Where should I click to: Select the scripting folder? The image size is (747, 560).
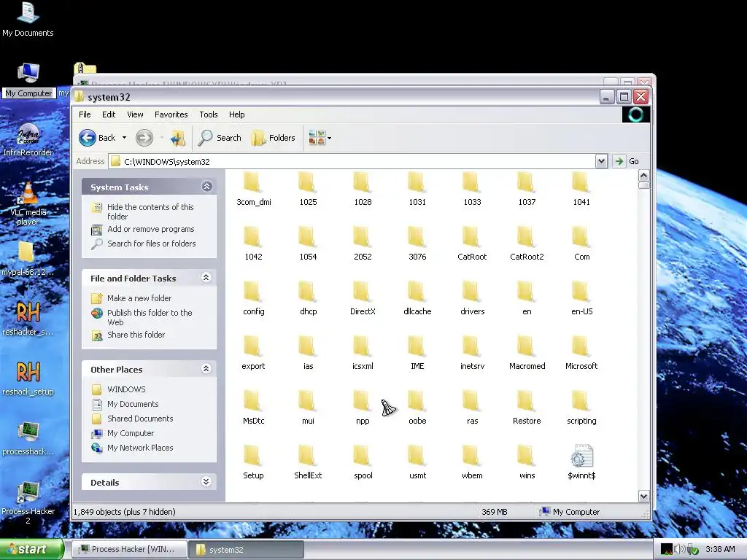581,408
